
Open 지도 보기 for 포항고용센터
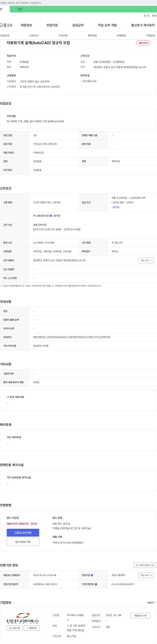point(146,575)
